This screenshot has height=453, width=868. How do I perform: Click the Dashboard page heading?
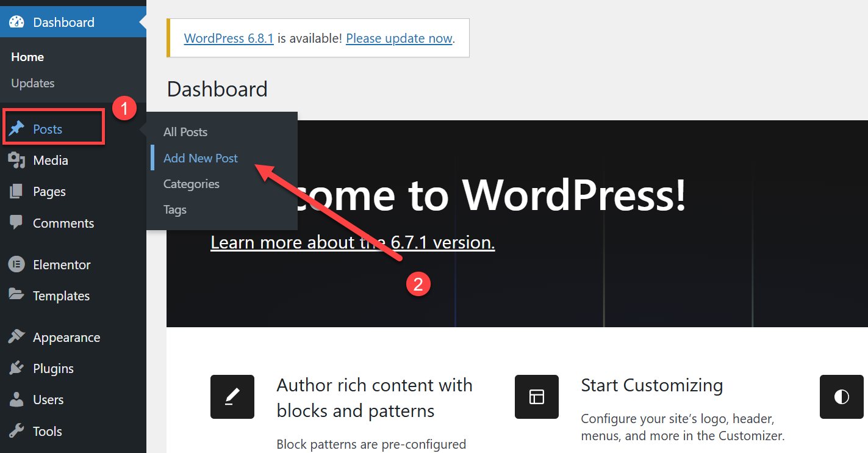click(x=217, y=89)
